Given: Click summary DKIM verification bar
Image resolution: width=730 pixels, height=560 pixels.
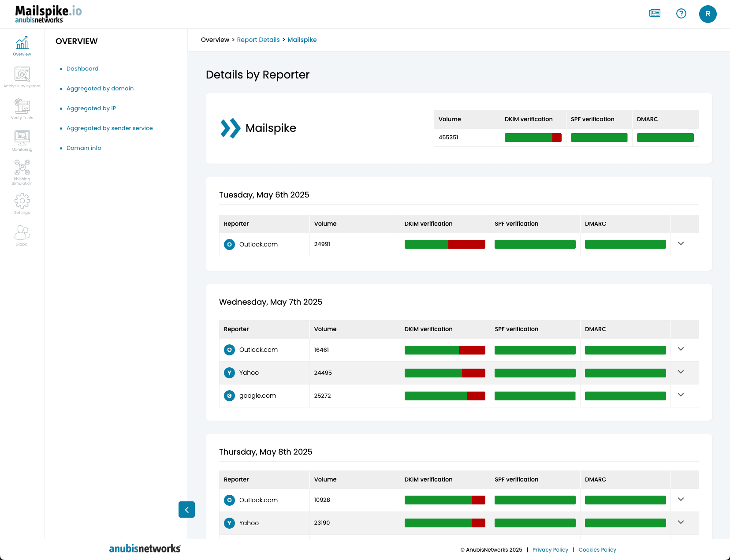Looking at the screenshot, I should [x=533, y=138].
